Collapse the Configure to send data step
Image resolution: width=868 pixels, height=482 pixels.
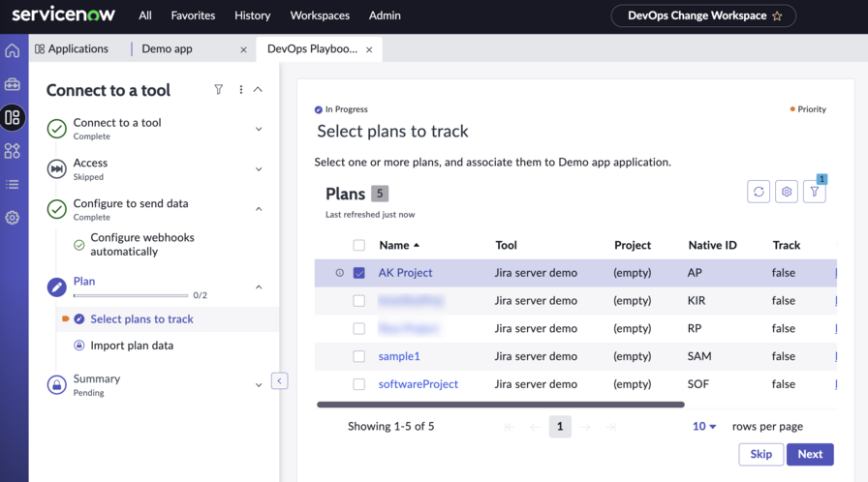[x=259, y=209]
